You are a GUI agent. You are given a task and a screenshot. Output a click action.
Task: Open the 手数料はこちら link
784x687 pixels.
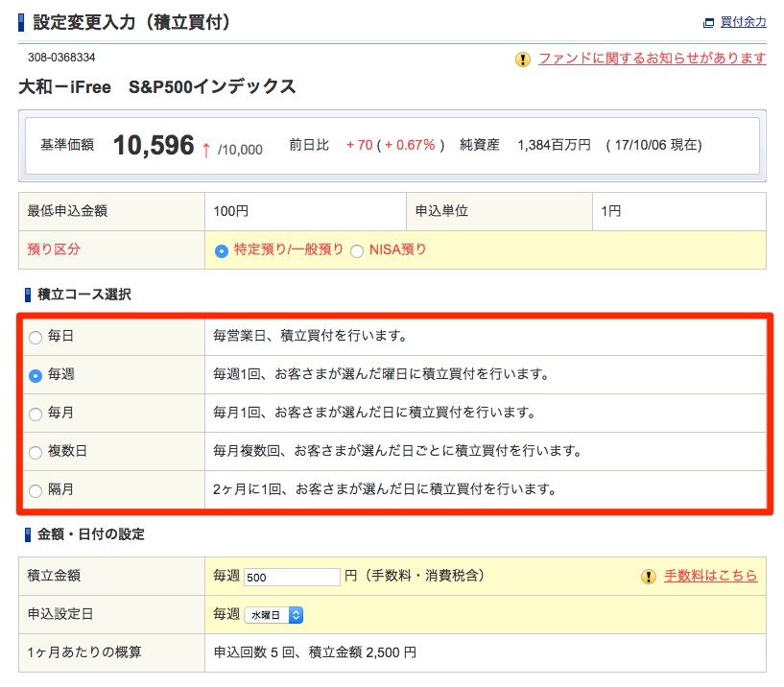(710, 576)
